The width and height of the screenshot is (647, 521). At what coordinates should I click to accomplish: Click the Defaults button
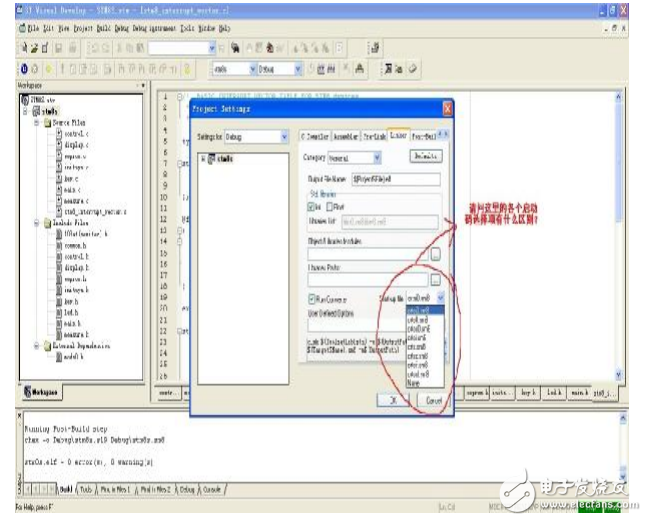426,157
